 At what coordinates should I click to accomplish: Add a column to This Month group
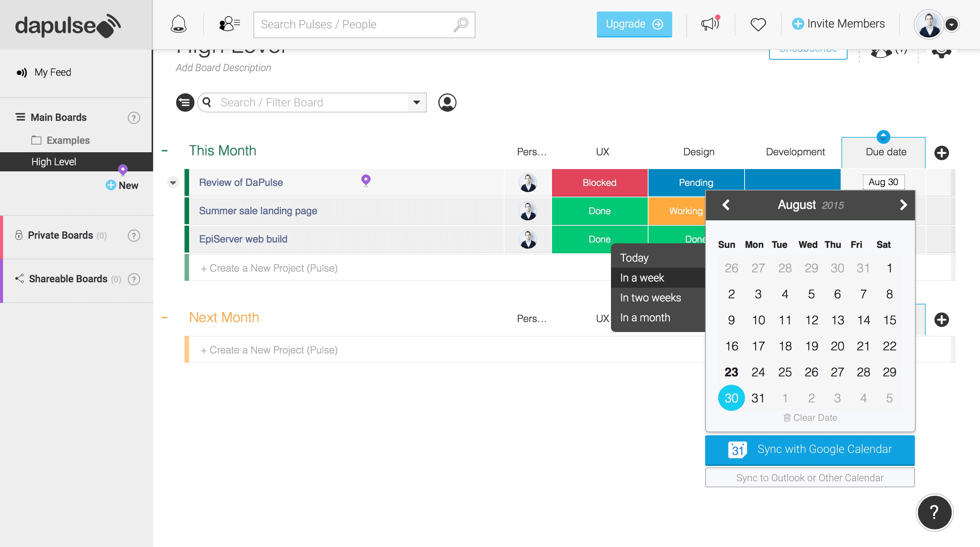(942, 153)
